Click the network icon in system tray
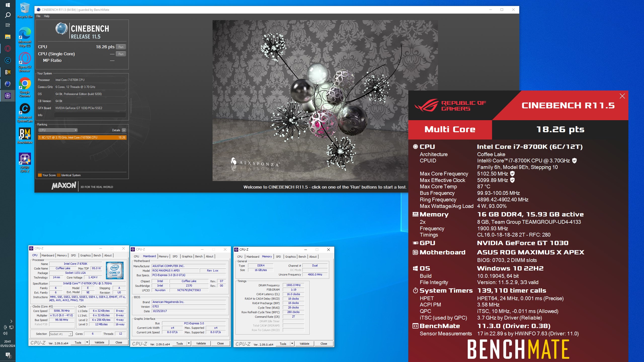The width and height of the screenshot is (644, 362). tap(11, 327)
